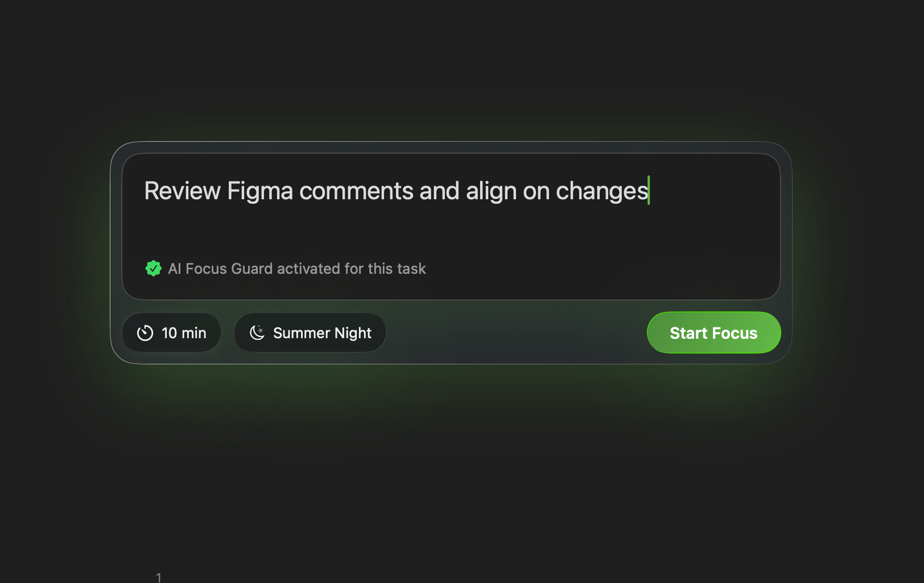924x583 pixels.
Task: Click the word "Review" in the task text
Action: 182,191
